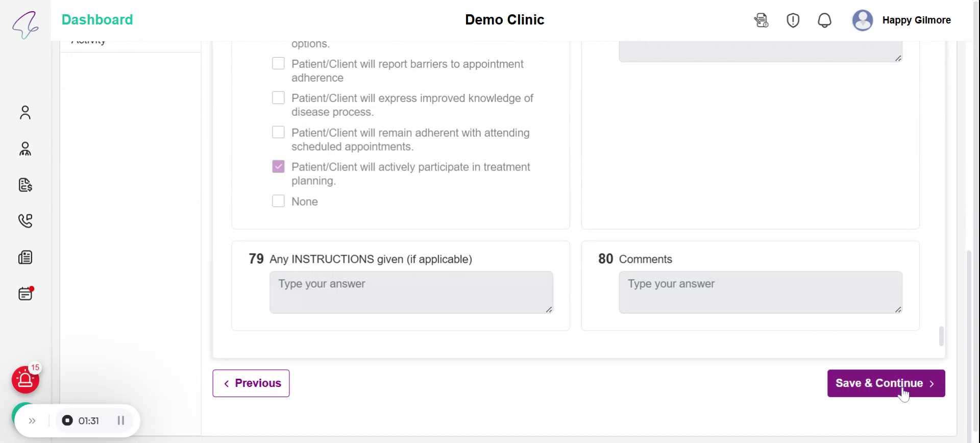The image size is (980, 443).
Task: Open the calendar schedule sidebar icon
Action: tap(25, 293)
